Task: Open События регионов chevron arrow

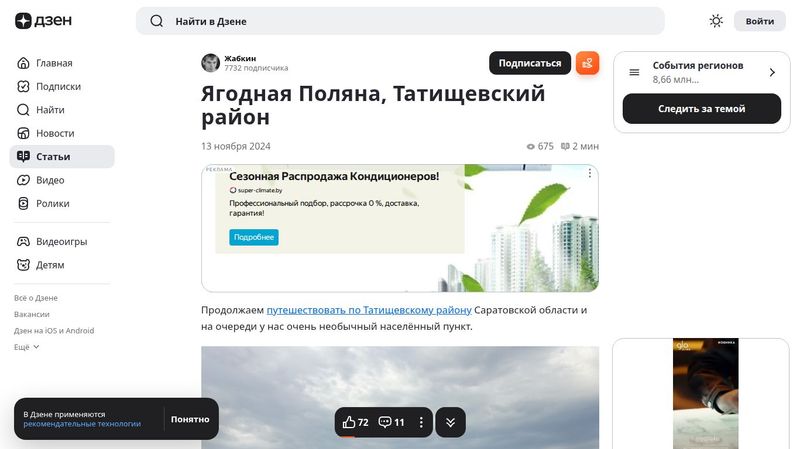Action: [x=772, y=72]
